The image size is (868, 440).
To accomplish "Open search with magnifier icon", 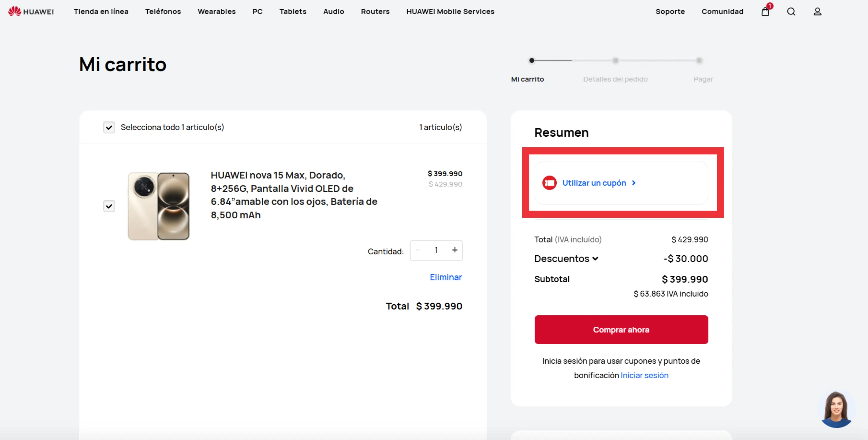I will pyautogui.click(x=791, y=12).
